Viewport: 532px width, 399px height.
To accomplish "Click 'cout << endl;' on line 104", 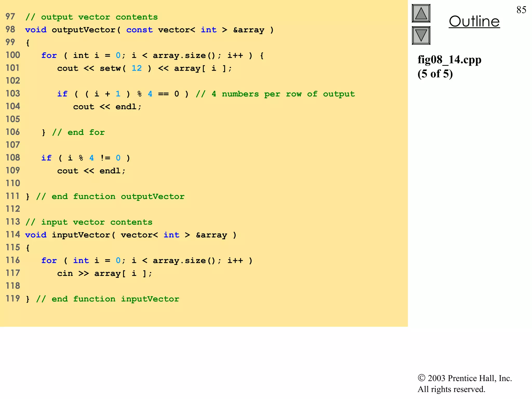I will 107,107.
